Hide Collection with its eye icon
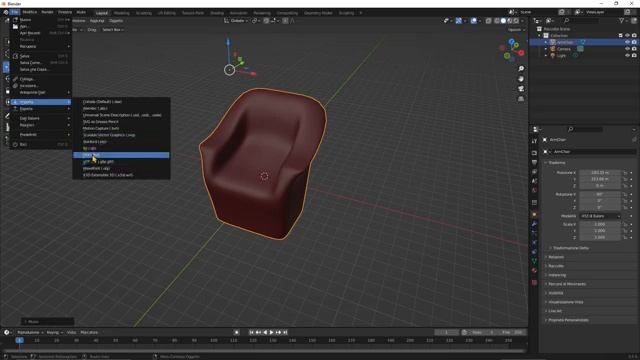 (627, 36)
